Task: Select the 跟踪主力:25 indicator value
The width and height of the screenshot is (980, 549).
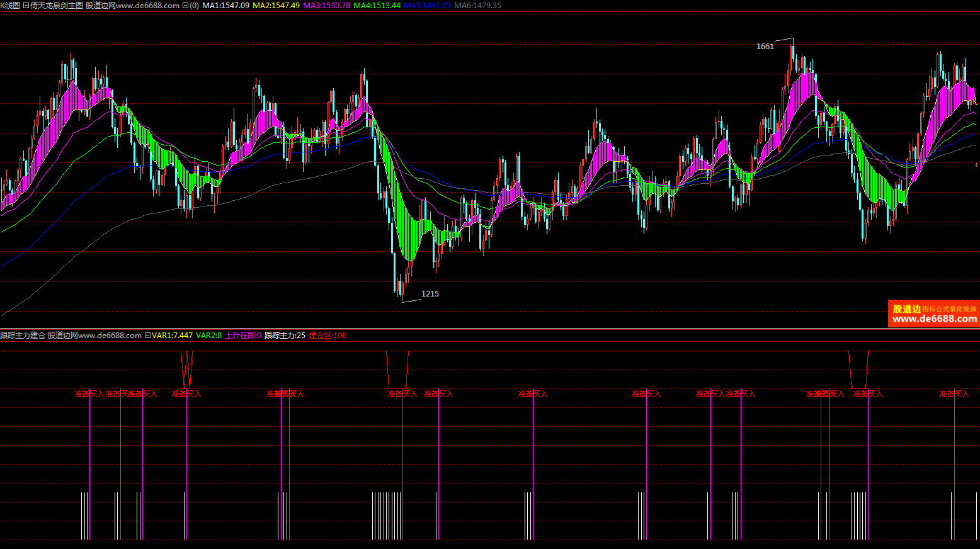Action: 285,336
